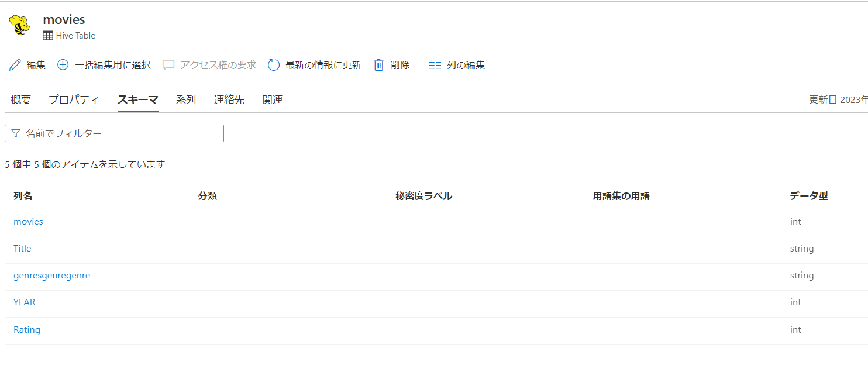Open the movies column link
This screenshot has width=868, height=365.
coord(28,221)
